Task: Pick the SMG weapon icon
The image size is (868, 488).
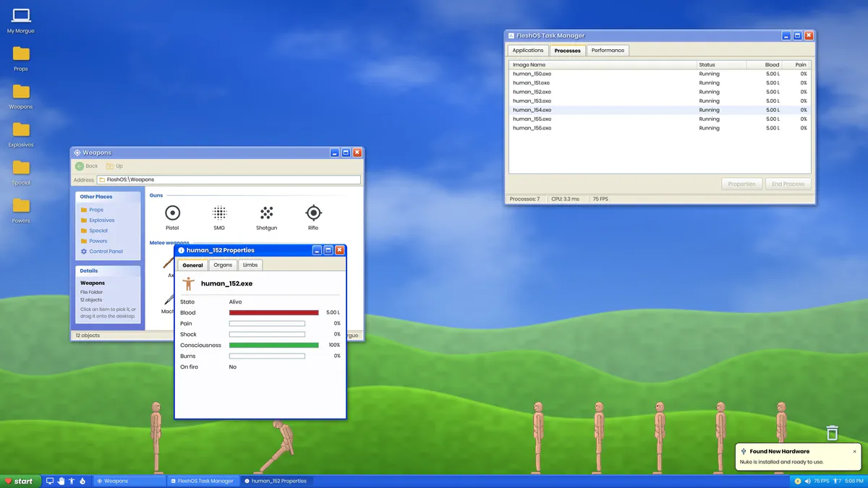Action: [x=219, y=213]
